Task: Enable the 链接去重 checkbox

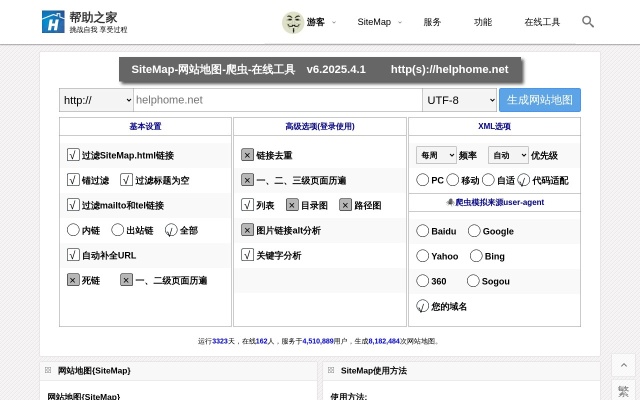Action: tap(247, 155)
